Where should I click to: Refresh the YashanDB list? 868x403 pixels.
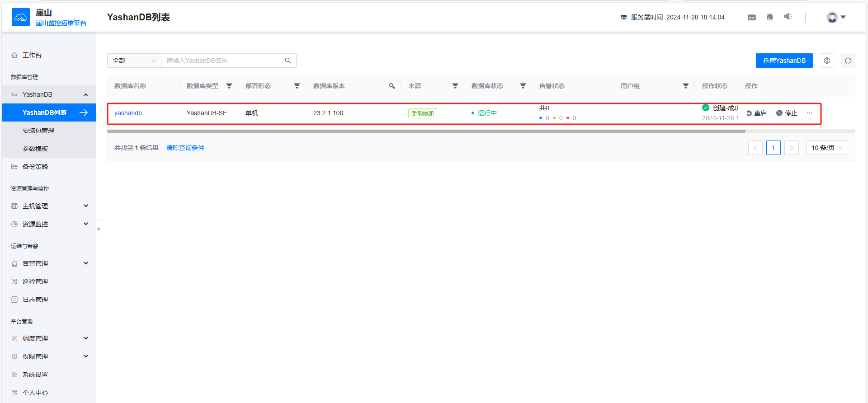(848, 61)
